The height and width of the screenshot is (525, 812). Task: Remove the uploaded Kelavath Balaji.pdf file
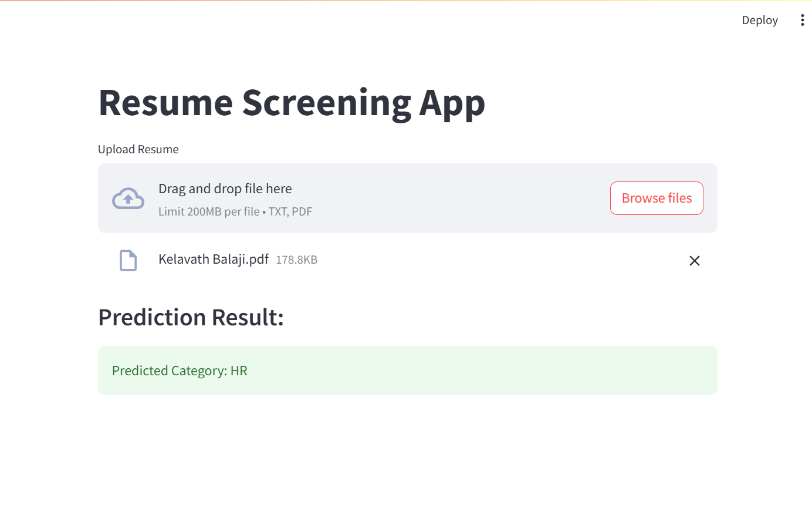coord(695,260)
